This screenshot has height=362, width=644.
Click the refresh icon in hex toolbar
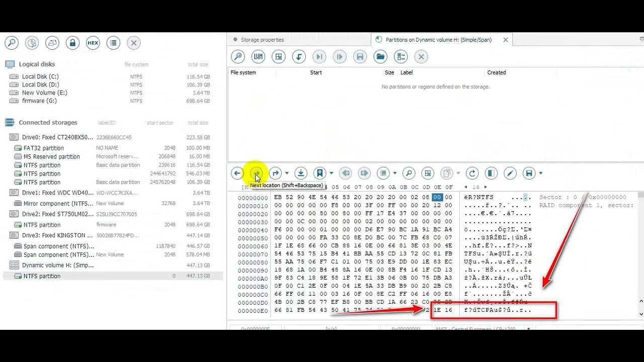(x=472, y=173)
